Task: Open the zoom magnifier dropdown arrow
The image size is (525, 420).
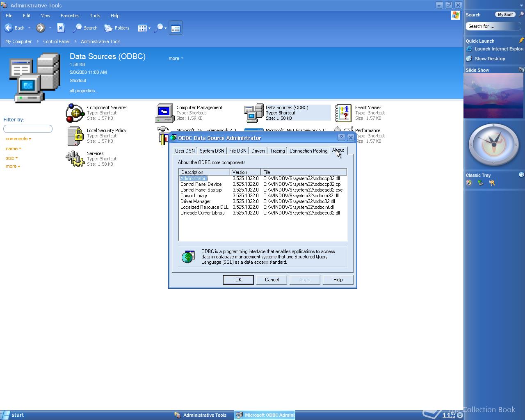Action: (x=165, y=28)
